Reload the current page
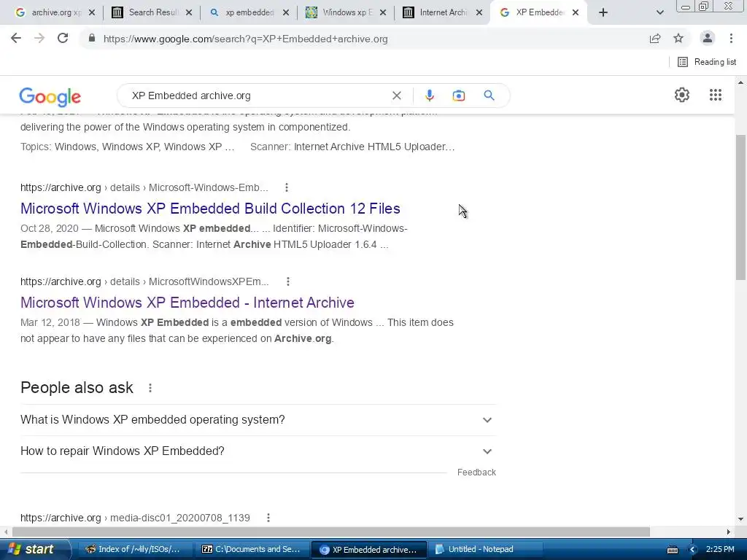 tap(63, 38)
